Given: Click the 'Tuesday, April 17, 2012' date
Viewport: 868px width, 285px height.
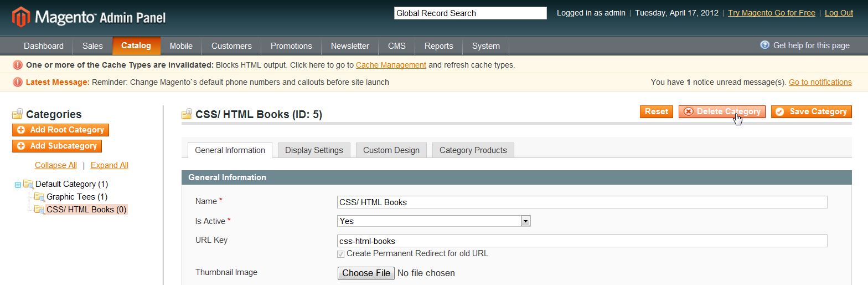Looking at the screenshot, I should (676, 13).
